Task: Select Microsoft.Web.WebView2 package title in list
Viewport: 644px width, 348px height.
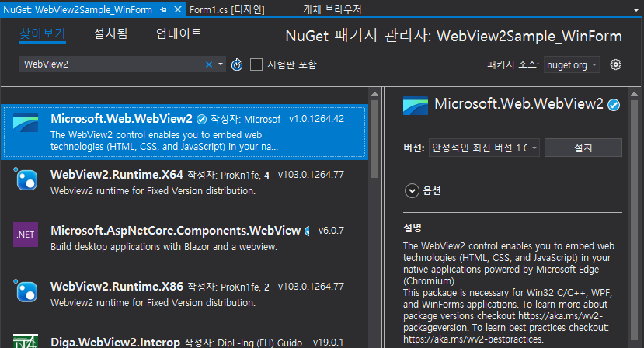Action: tap(121, 119)
